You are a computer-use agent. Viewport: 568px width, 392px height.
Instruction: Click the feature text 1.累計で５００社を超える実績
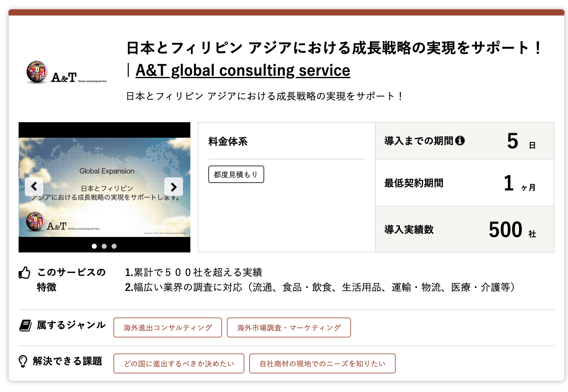click(x=193, y=272)
